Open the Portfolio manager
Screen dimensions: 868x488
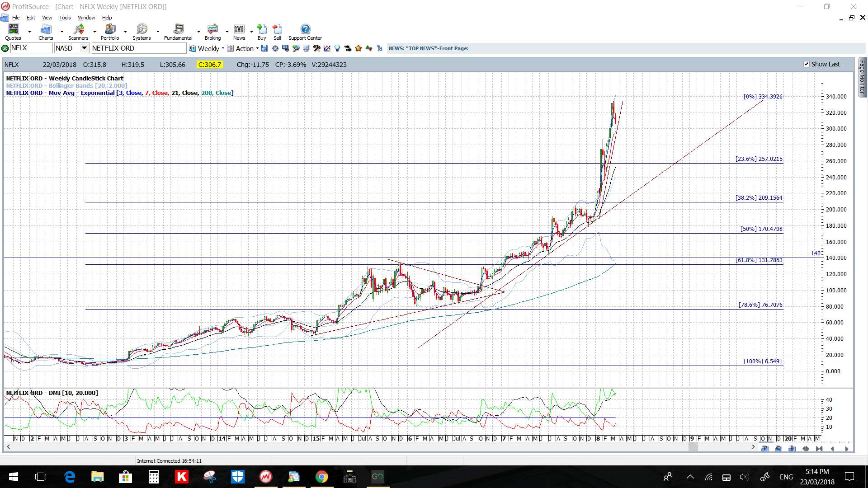coord(110,32)
